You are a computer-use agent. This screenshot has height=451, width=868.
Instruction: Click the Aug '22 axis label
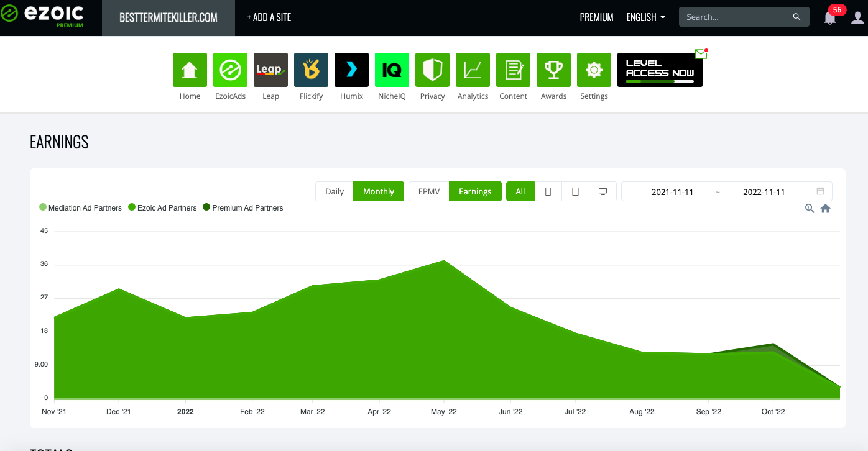coord(642,412)
